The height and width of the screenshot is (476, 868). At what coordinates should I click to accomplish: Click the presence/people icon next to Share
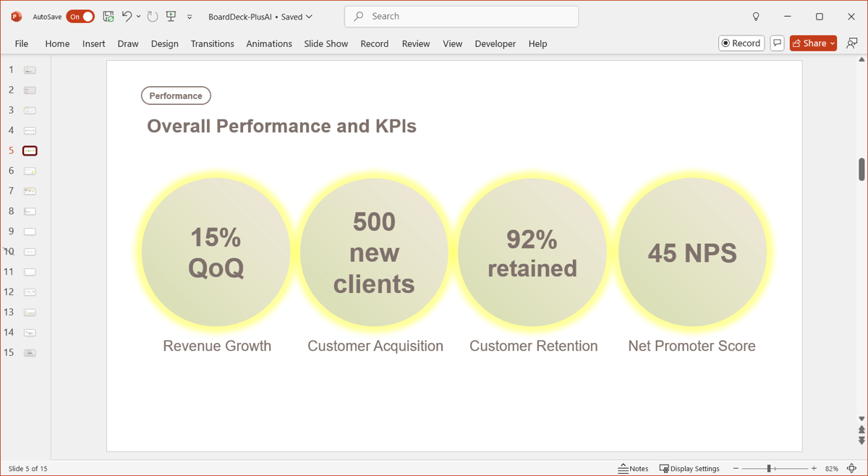point(852,43)
